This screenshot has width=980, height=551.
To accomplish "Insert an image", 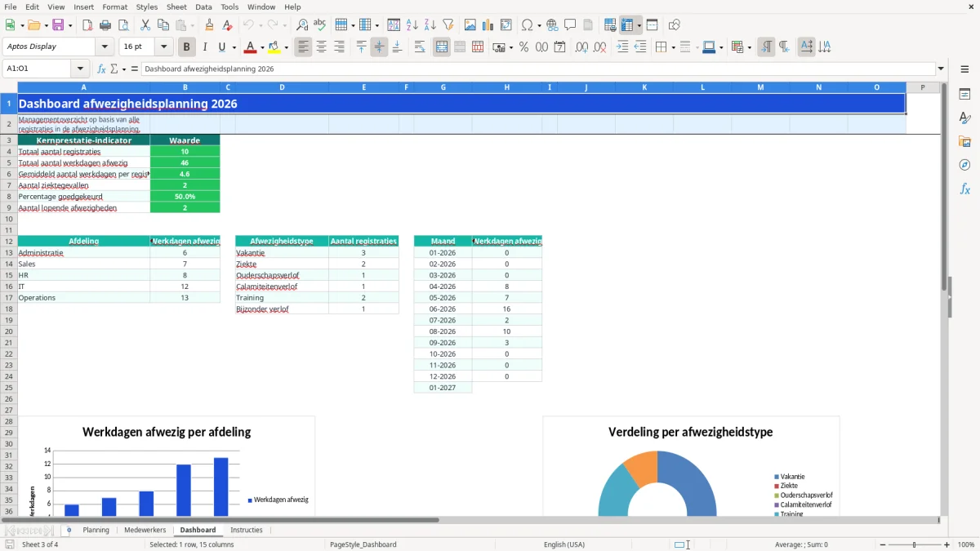I will [470, 25].
